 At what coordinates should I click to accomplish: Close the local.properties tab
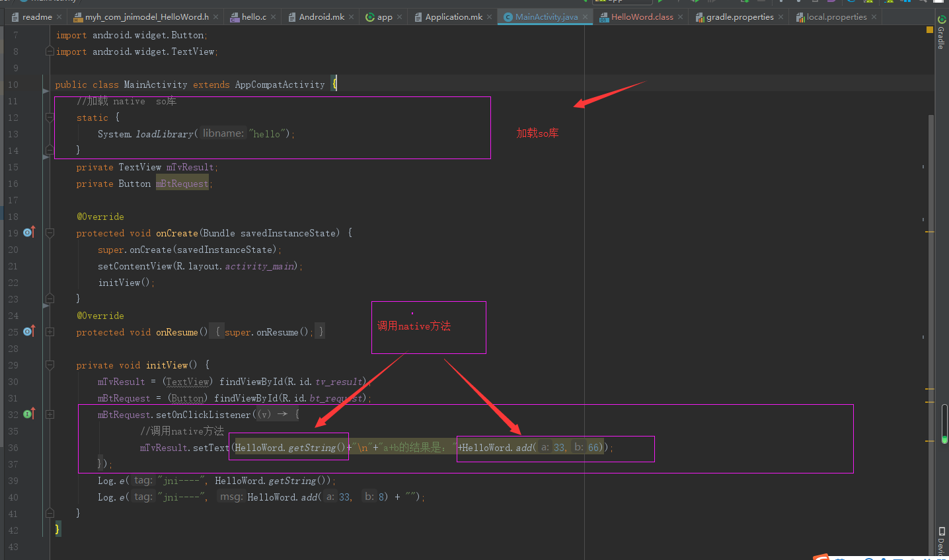click(x=874, y=17)
